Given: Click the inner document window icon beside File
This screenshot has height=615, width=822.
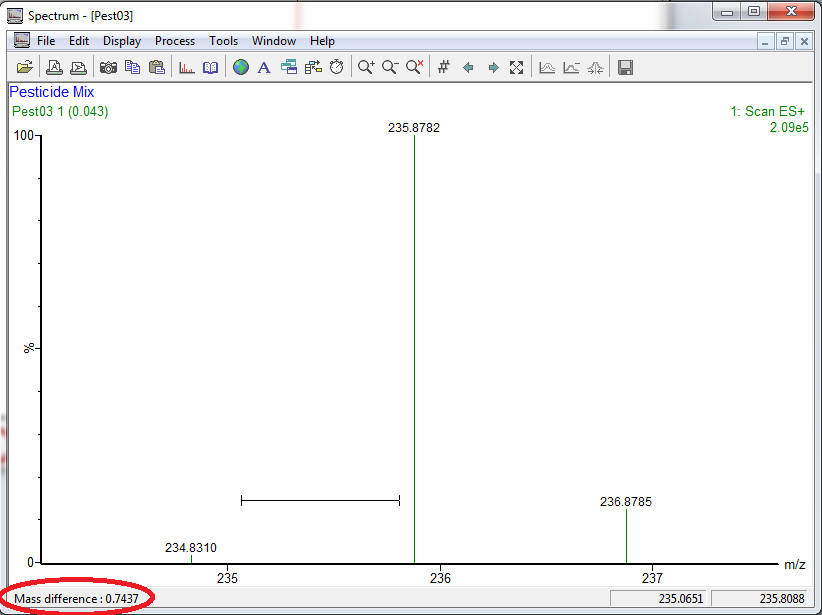Looking at the screenshot, I should coord(21,40).
